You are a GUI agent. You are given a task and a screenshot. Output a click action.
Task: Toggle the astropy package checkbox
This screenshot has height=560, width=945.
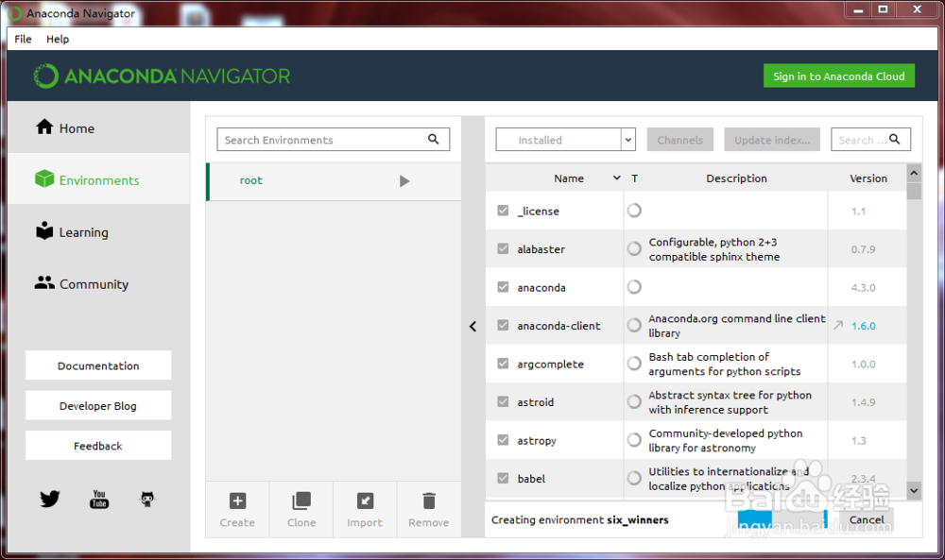point(503,439)
